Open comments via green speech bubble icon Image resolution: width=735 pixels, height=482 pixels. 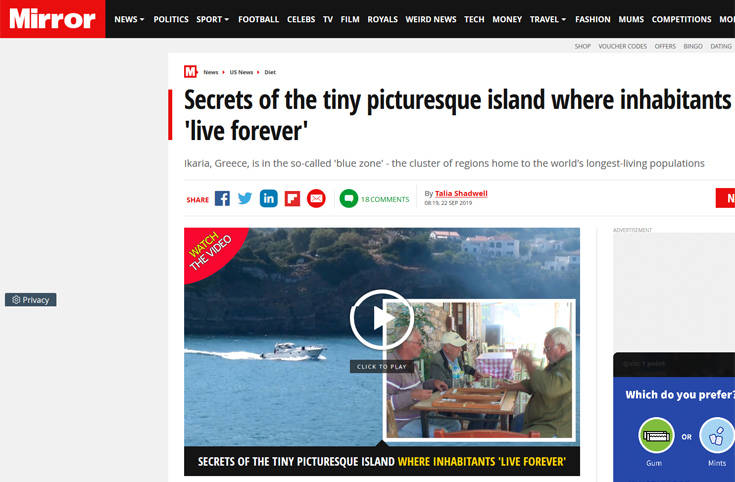coord(349,199)
